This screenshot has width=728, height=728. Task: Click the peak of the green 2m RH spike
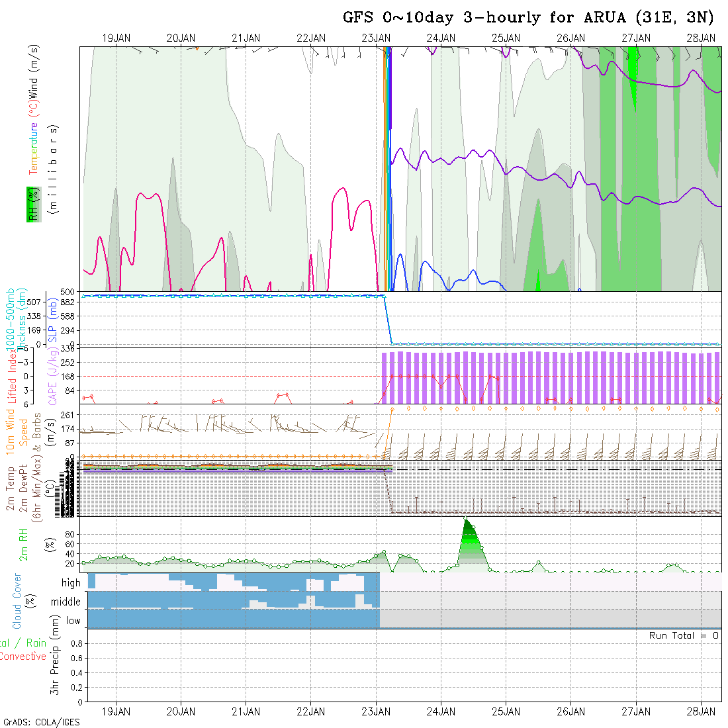(466, 519)
